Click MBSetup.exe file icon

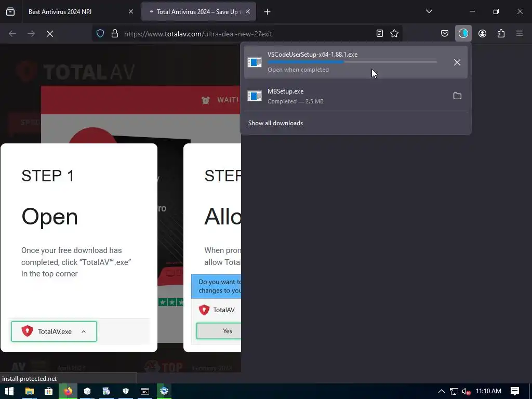[255, 96]
